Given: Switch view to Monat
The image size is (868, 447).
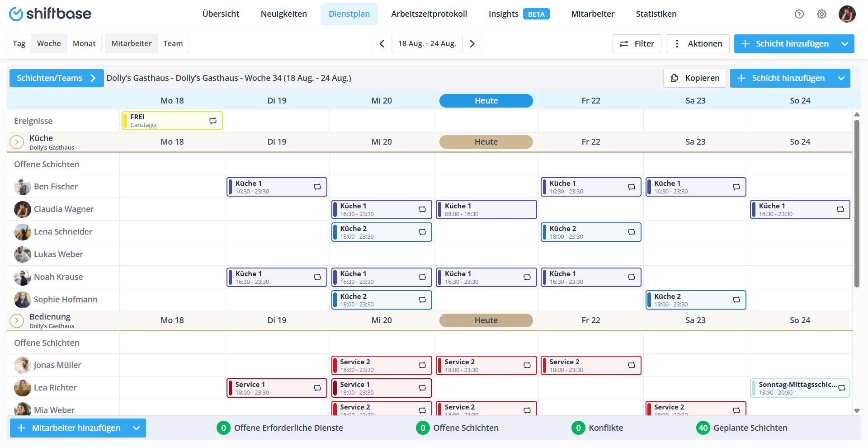Looking at the screenshot, I should coord(84,44).
